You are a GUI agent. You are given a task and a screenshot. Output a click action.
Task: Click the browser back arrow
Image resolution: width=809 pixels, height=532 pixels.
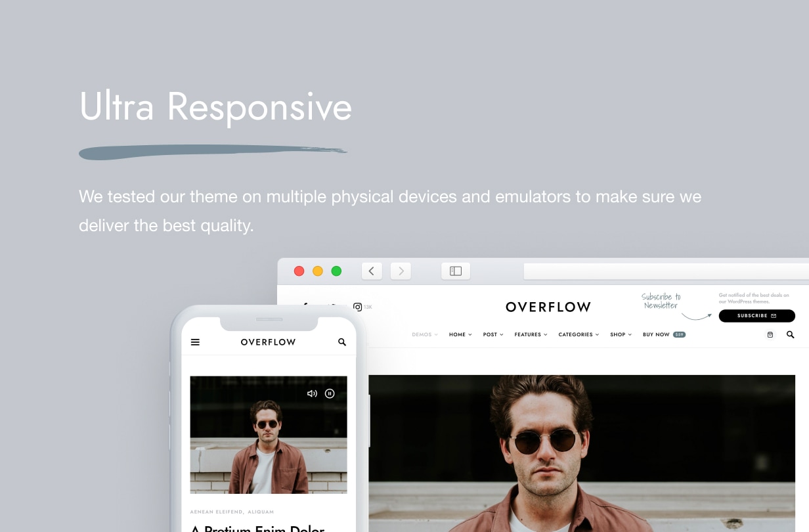[372, 271]
